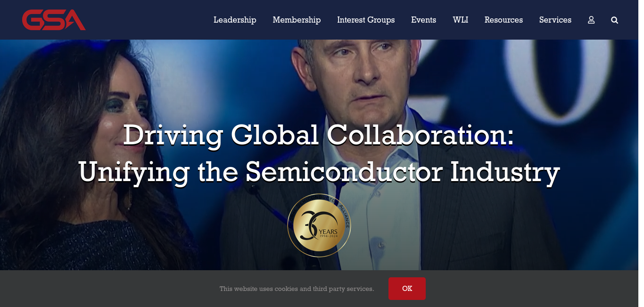Click the cookie notice text

coord(297,289)
